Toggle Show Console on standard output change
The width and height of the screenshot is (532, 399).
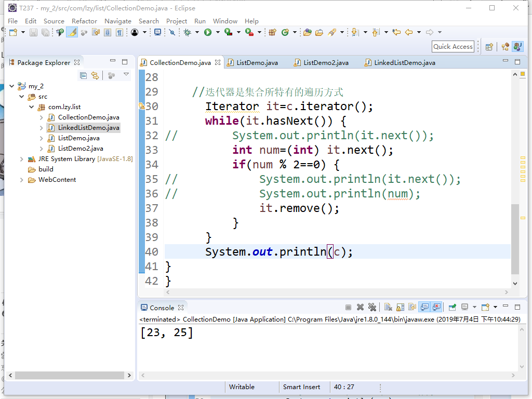(424, 308)
